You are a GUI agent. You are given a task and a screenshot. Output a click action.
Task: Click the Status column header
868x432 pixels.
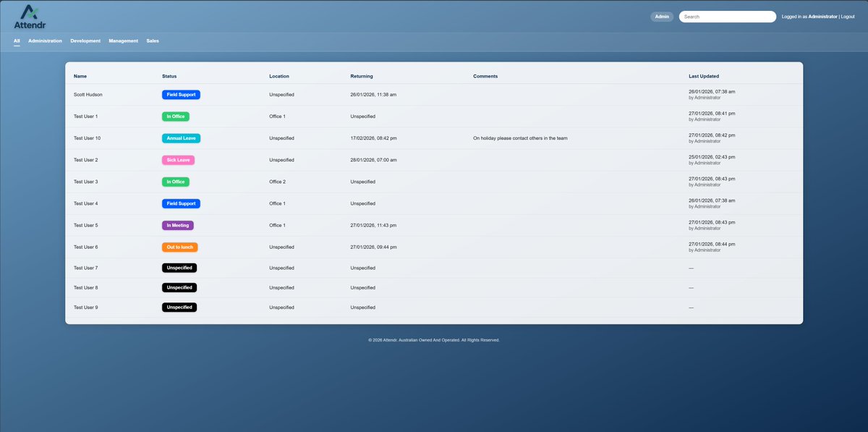169,76
